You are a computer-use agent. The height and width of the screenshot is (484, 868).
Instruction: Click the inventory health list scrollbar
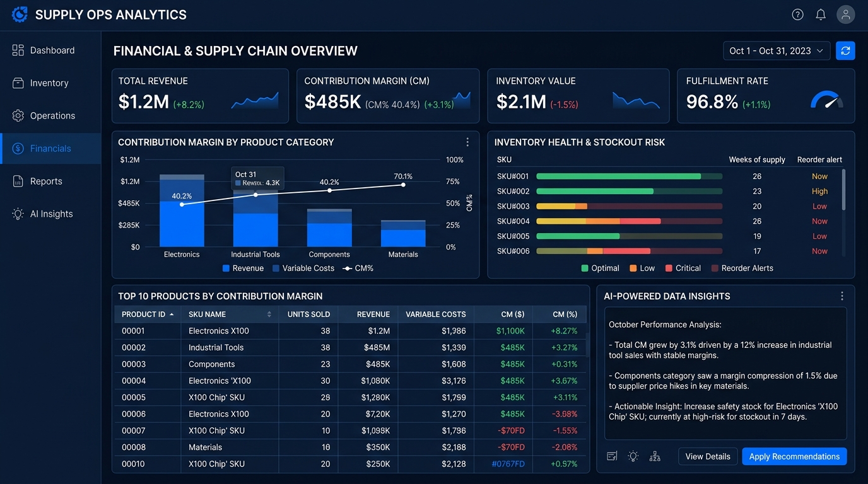(844, 189)
